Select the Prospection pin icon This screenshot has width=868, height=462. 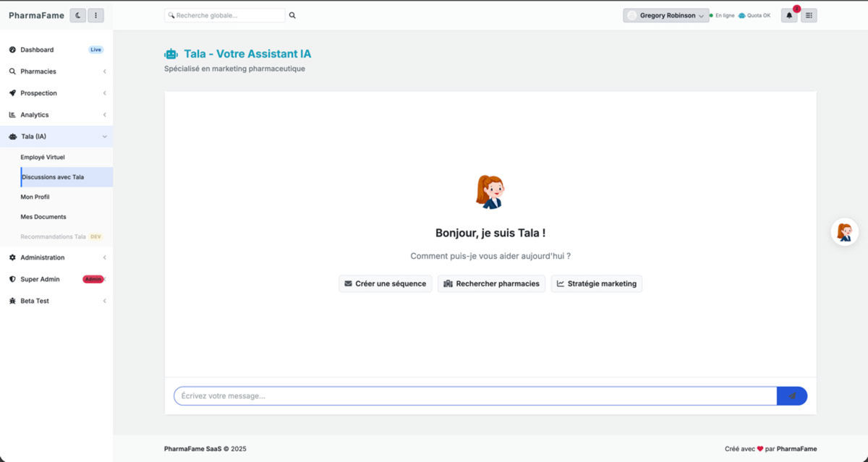coord(12,93)
